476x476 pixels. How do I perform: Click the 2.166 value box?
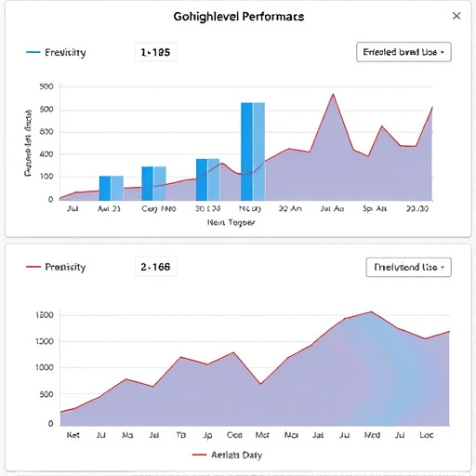tap(155, 267)
